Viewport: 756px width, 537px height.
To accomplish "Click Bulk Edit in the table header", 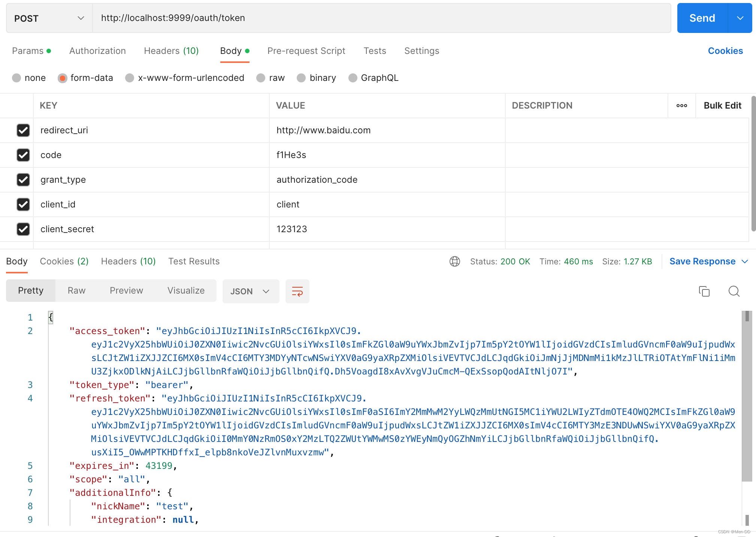I will click(x=722, y=106).
